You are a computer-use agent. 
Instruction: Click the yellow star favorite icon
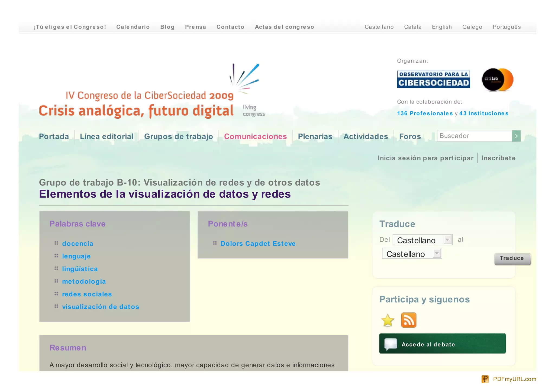388,320
